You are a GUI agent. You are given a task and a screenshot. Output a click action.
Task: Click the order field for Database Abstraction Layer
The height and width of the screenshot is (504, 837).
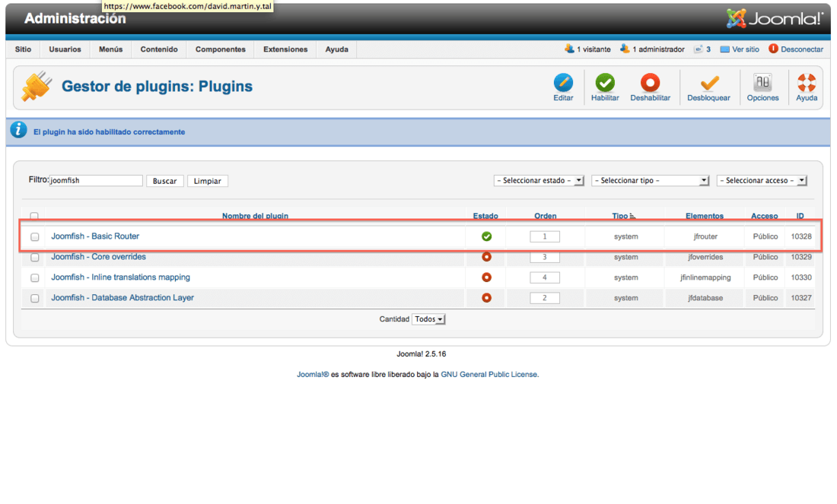(x=545, y=298)
